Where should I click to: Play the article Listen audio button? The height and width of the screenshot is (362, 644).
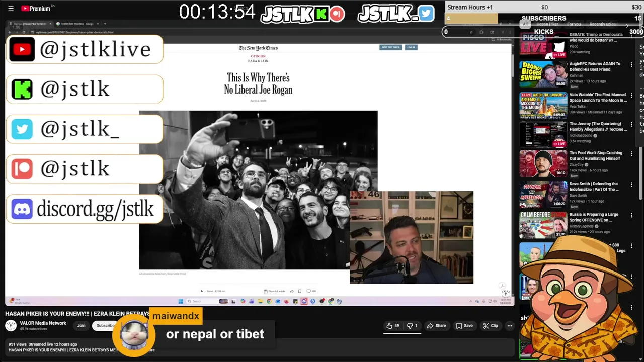(x=202, y=291)
